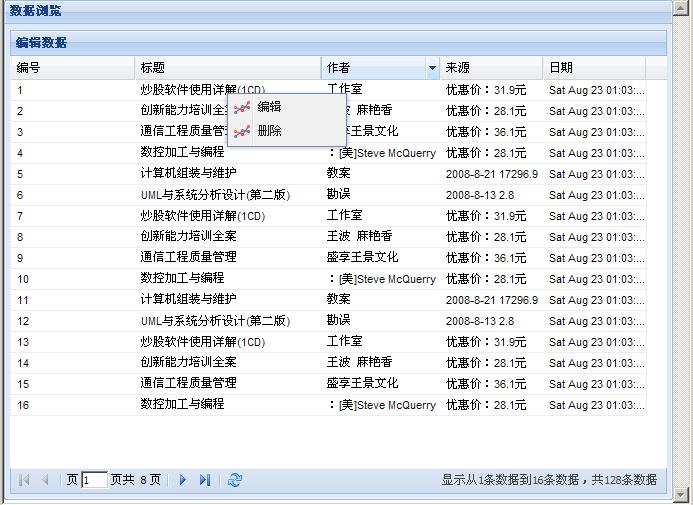Screen dimensions: 693x505
Task: Jump to the last page icon
Action: click(205, 480)
